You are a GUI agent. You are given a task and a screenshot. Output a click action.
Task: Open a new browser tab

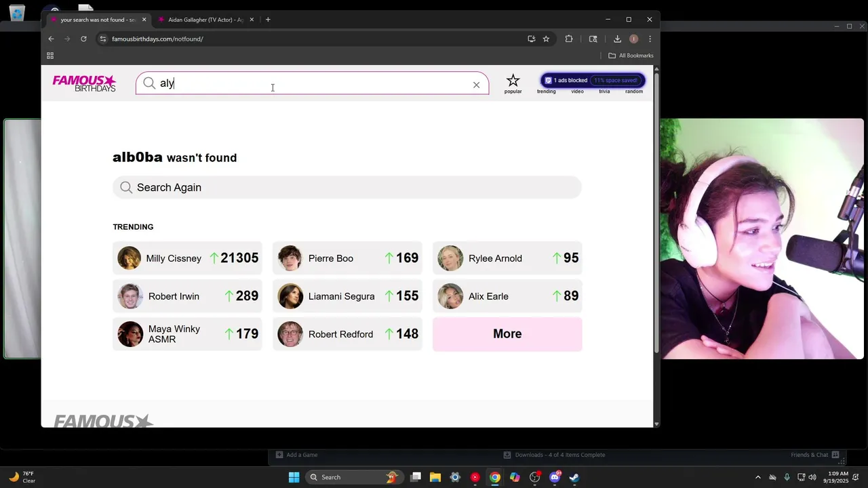point(268,20)
